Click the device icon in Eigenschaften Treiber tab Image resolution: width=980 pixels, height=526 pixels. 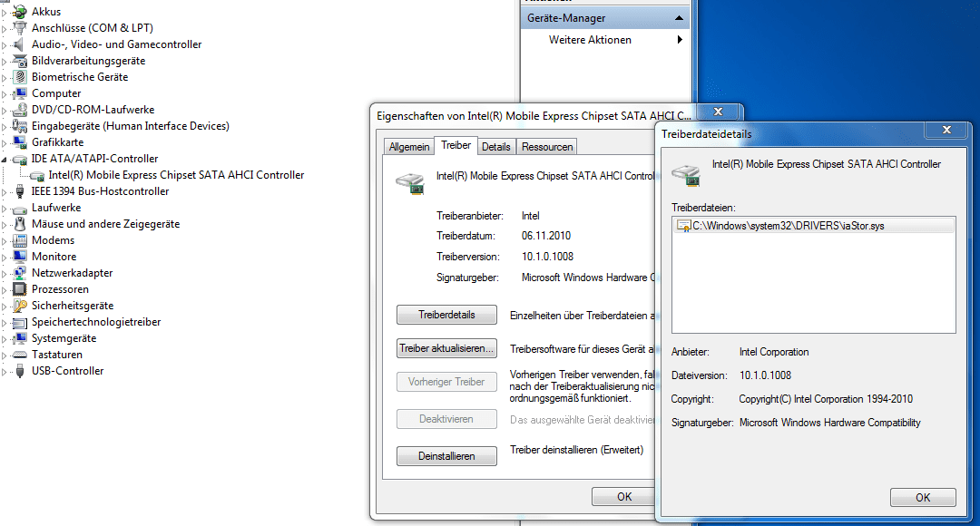[410, 183]
